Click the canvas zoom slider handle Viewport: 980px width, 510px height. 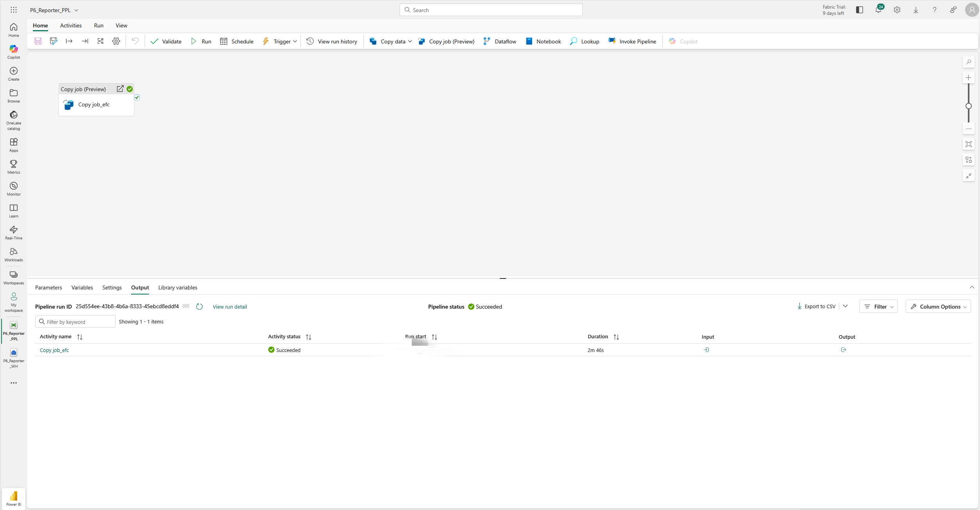968,106
